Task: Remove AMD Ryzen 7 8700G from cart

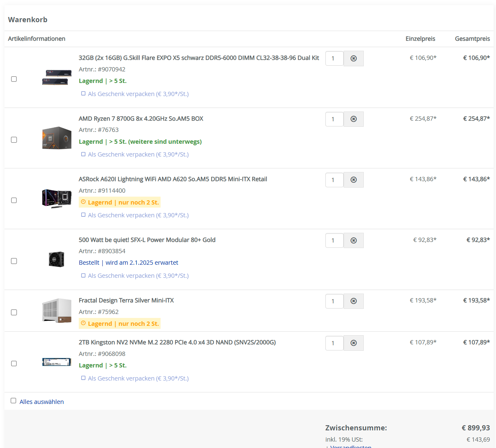Action: pyautogui.click(x=353, y=119)
